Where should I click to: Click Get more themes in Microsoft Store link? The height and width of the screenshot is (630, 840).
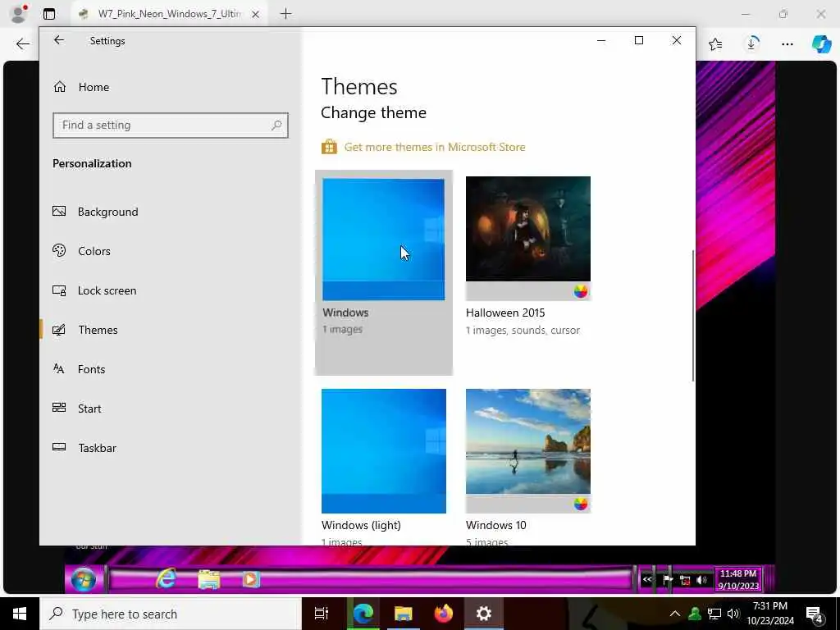pyautogui.click(x=435, y=147)
